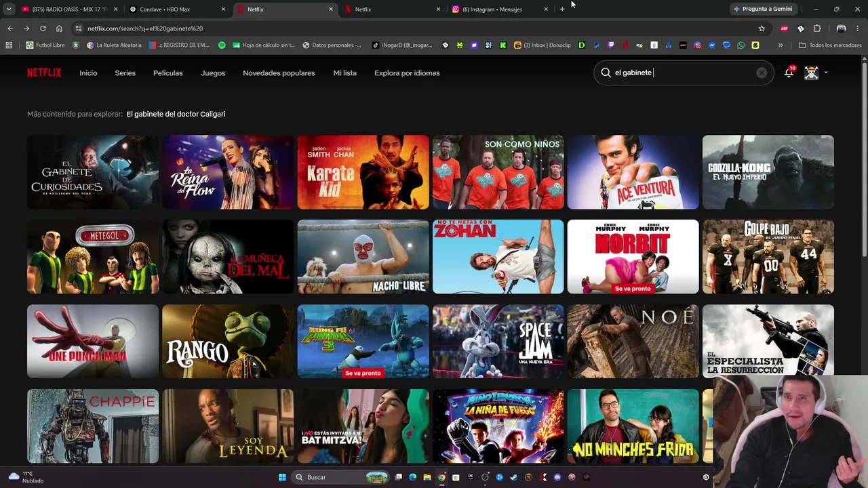Open the Karate Kid thumbnail
868x488 pixels.
[x=363, y=172]
